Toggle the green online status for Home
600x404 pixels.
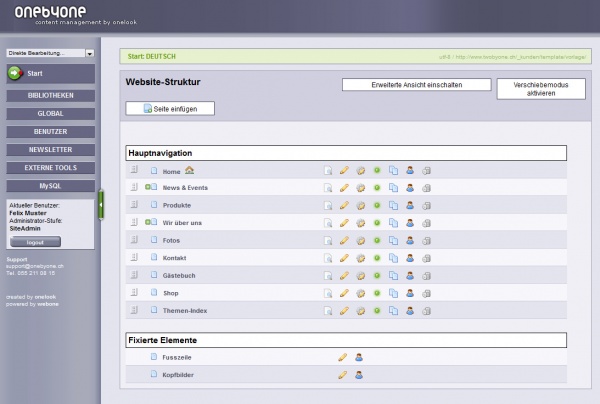point(377,171)
